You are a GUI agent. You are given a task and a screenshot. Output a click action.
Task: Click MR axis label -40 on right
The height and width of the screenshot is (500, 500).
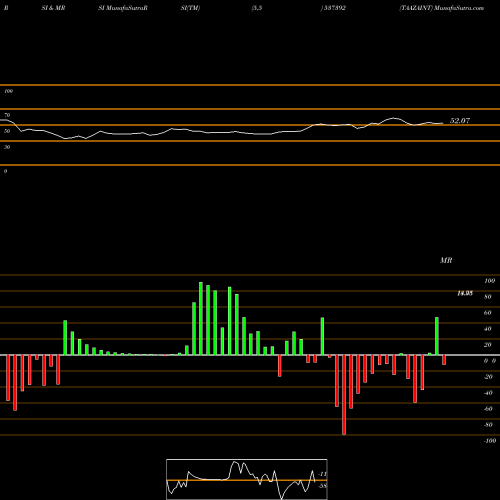tap(488, 393)
